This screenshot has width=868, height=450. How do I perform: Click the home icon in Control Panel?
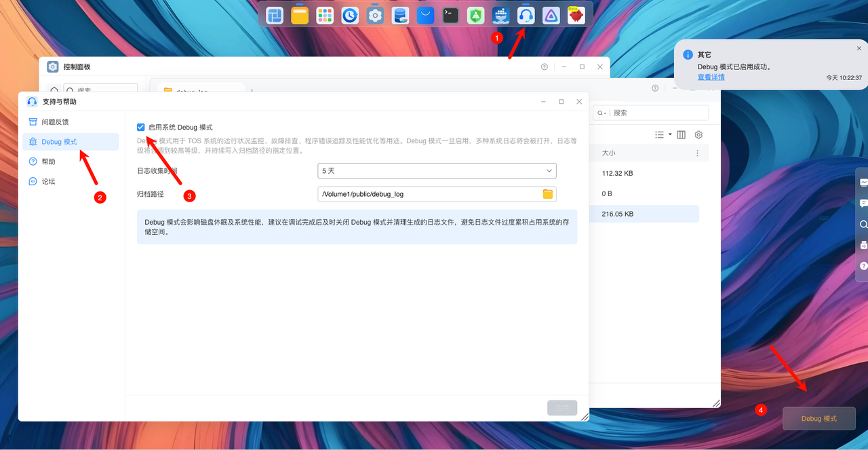[x=54, y=90]
